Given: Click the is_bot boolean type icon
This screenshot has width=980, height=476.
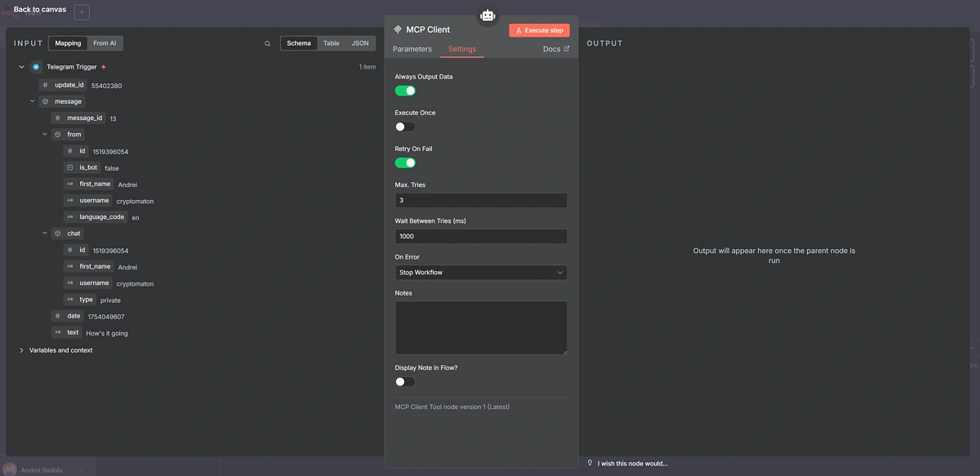Looking at the screenshot, I should point(69,167).
